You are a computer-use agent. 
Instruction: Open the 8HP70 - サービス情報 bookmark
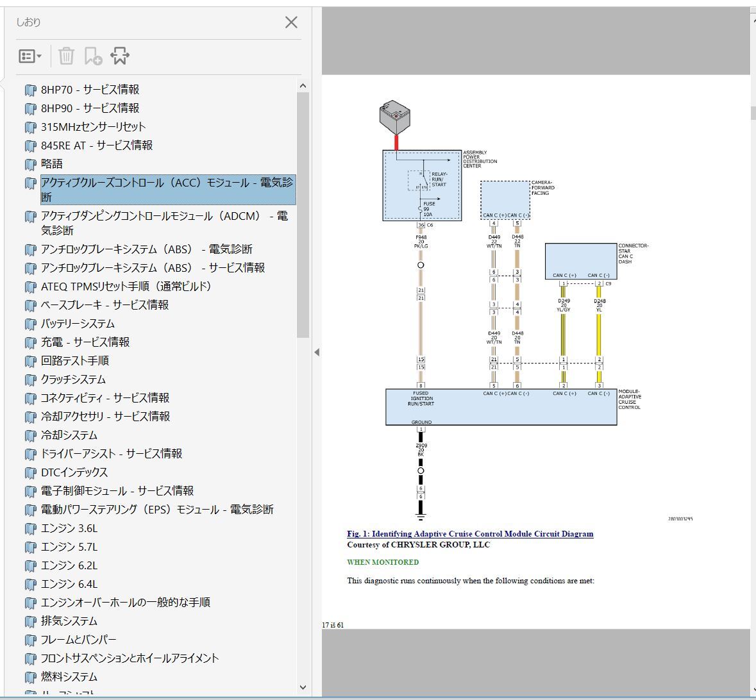pyautogui.click(x=90, y=90)
